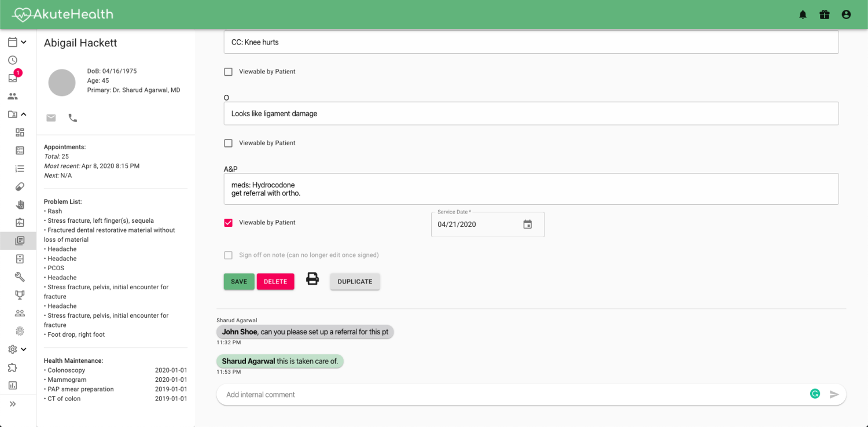This screenshot has height=427, width=868.
Task: Email the patient via envelope icon
Action: pos(51,118)
